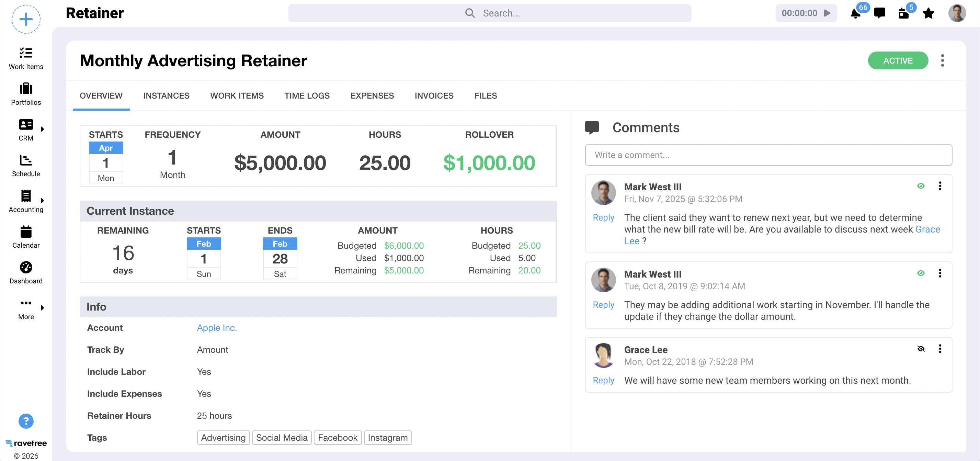Switch to the INSTANCES tab
The height and width of the screenshot is (461, 980).
point(166,95)
